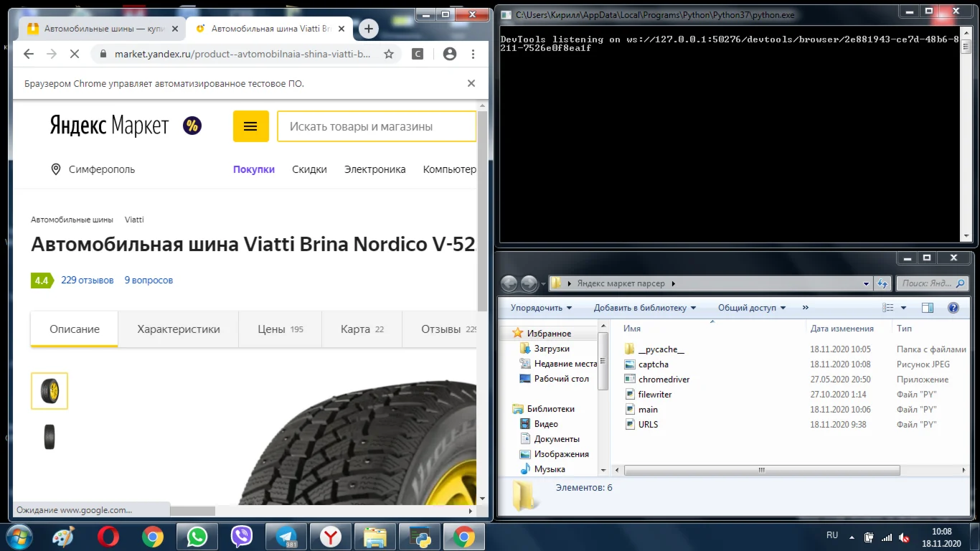Select first tire thumbnail with yellow rim

(50, 391)
